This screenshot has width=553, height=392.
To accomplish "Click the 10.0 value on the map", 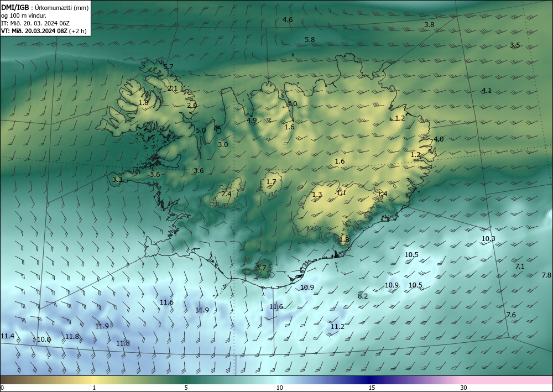I will [44, 339].
